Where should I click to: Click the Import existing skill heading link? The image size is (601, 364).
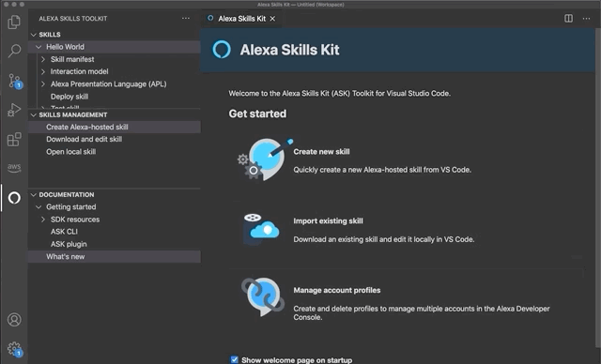[x=328, y=220]
